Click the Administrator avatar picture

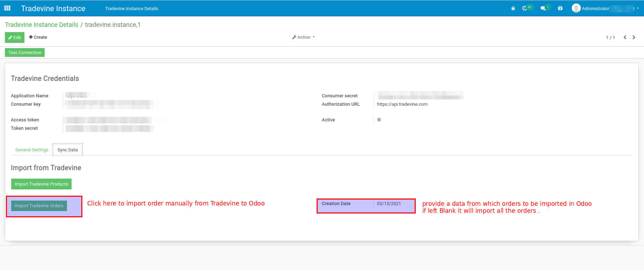coord(576,8)
